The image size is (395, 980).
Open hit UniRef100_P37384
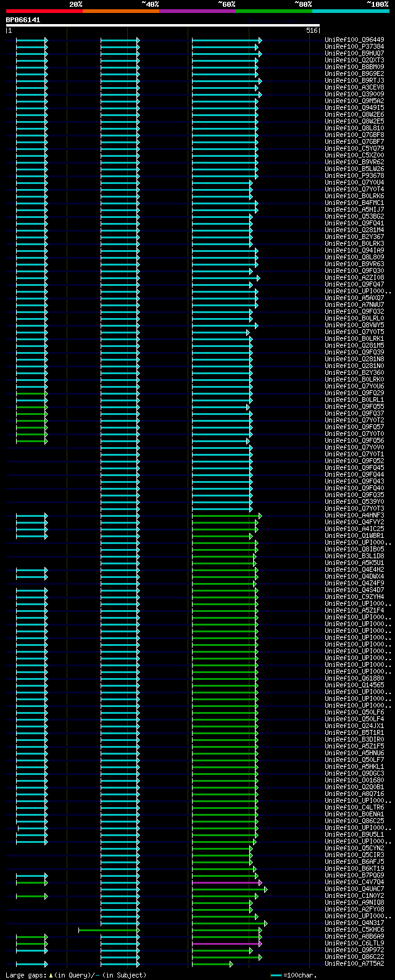click(354, 47)
